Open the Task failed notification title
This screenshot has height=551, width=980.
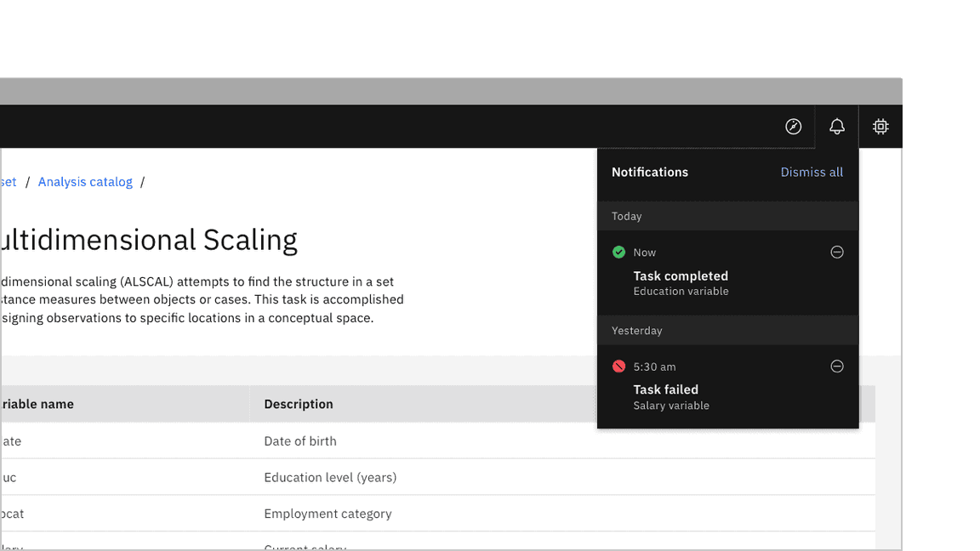pos(665,390)
